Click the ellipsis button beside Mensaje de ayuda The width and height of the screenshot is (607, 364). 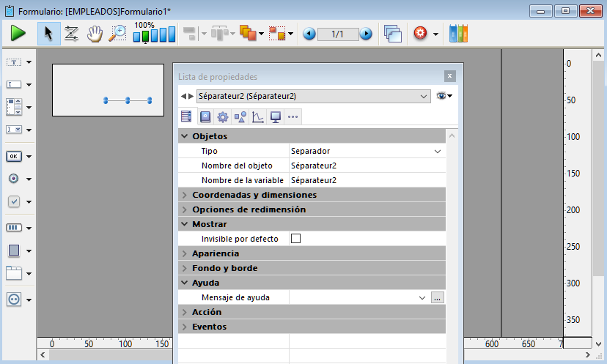(438, 298)
